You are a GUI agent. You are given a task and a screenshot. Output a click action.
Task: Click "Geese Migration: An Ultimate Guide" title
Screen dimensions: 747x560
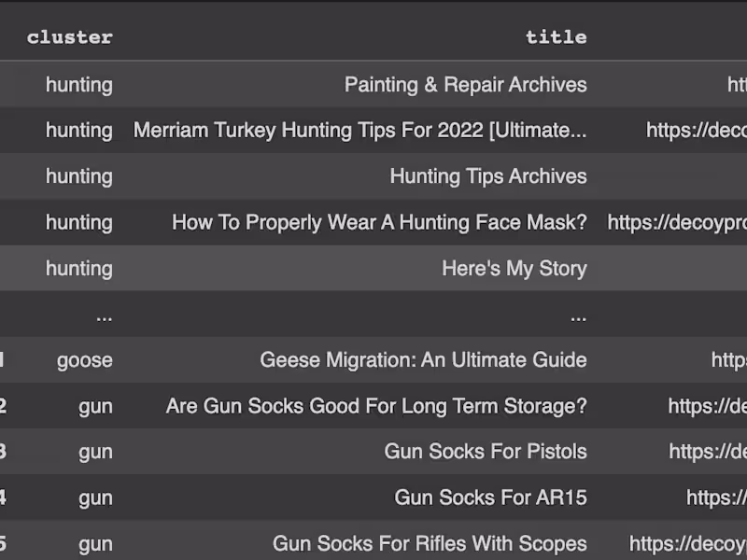coord(423,360)
